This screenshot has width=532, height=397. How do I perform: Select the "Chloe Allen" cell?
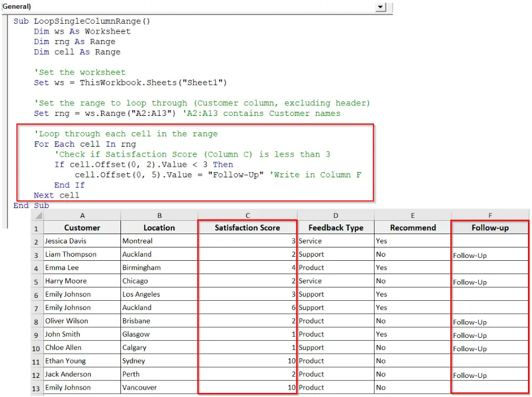coord(82,347)
